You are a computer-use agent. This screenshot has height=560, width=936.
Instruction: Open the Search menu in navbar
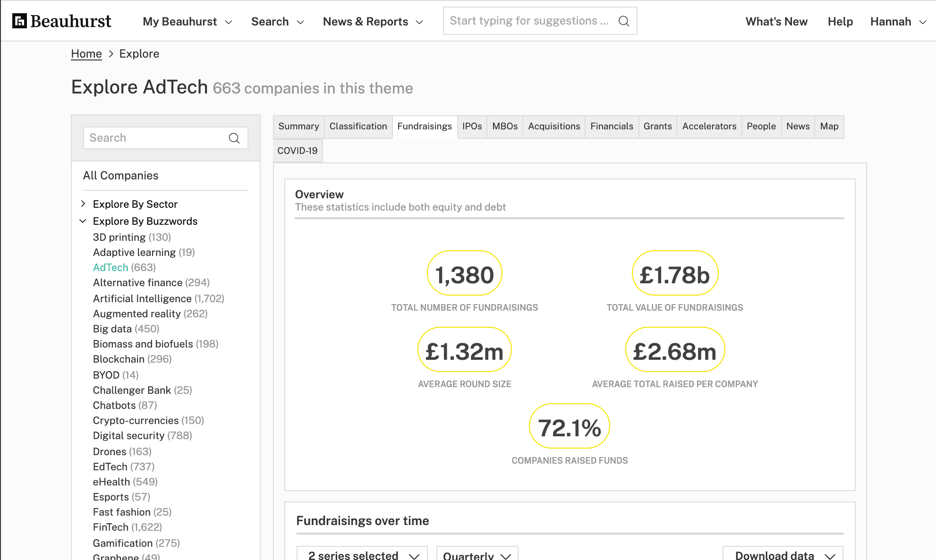coord(277,21)
